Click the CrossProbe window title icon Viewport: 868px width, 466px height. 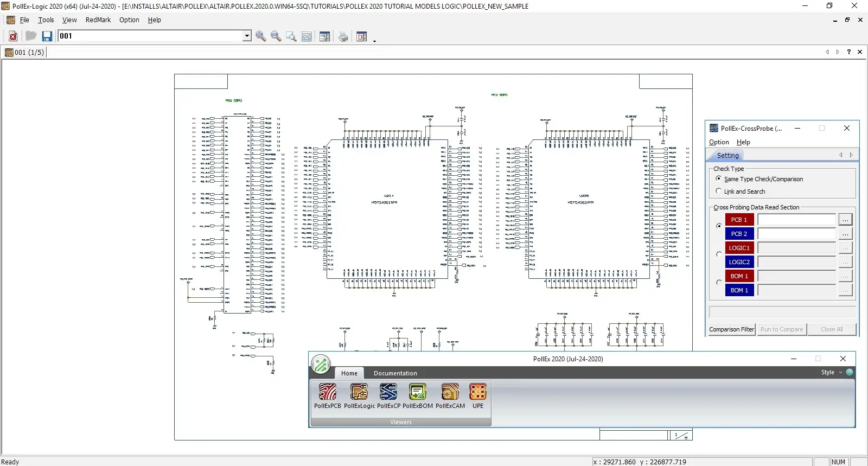point(714,129)
